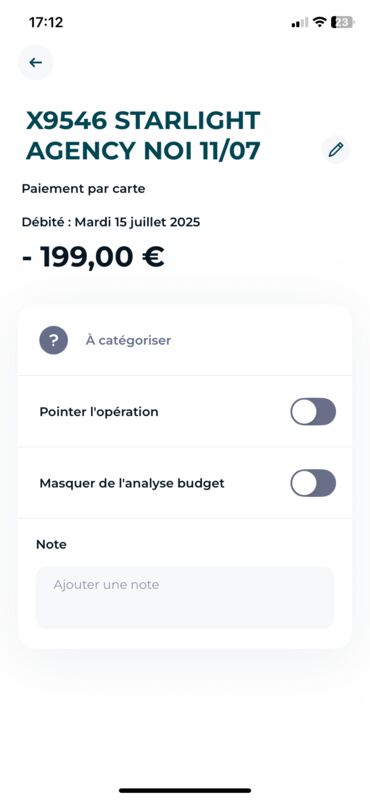Click the pencil edit icon
The image size is (370, 800).
pyautogui.click(x=336, y=149)
